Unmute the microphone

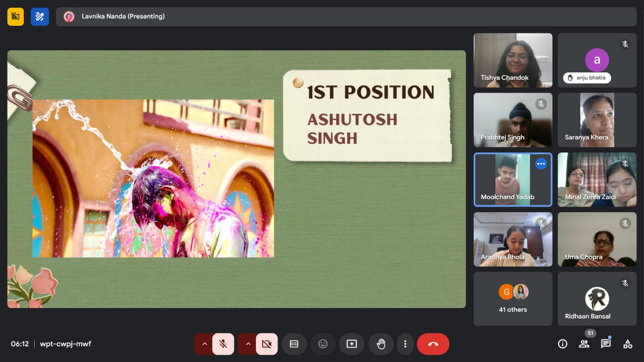tap(223, 344)
